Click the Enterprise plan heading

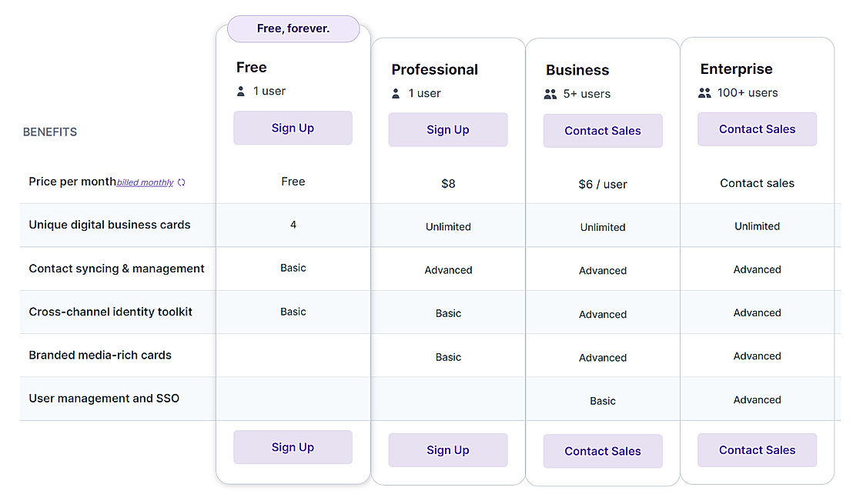[736, 68]
